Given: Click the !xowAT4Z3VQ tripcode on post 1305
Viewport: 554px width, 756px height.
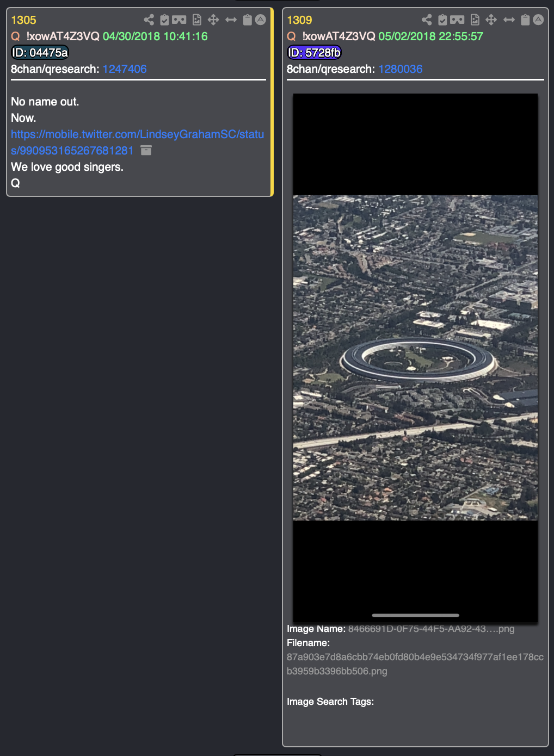Looking at the screenshot, I should tap(63, 36).
